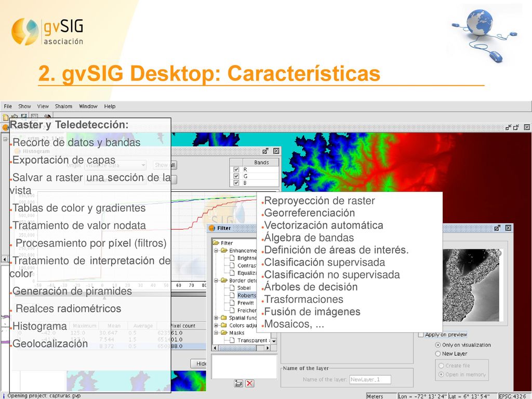Click the info icon in status bar
The height and width of the screenshot is (399, 532).
[4, 395]
